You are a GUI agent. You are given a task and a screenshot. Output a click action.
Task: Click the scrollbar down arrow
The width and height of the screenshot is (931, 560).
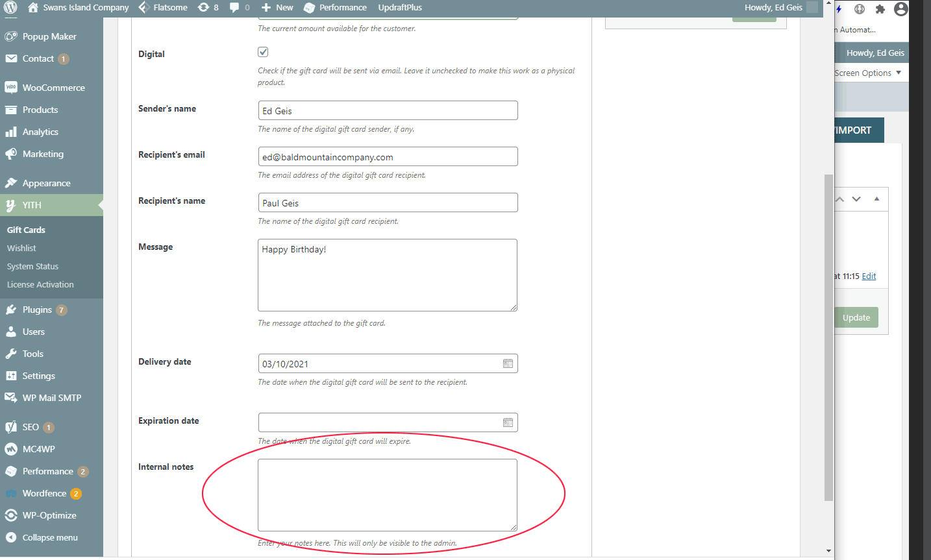[x=828, y=551]
